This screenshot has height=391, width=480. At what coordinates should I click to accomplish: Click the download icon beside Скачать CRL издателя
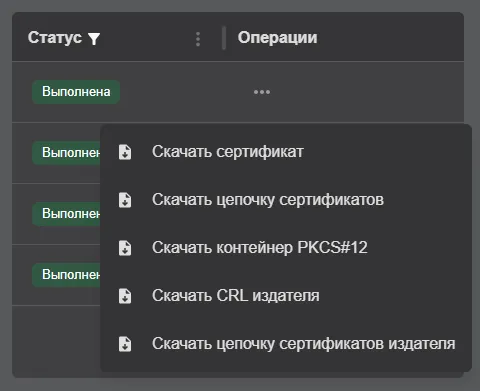click(125, 296)
